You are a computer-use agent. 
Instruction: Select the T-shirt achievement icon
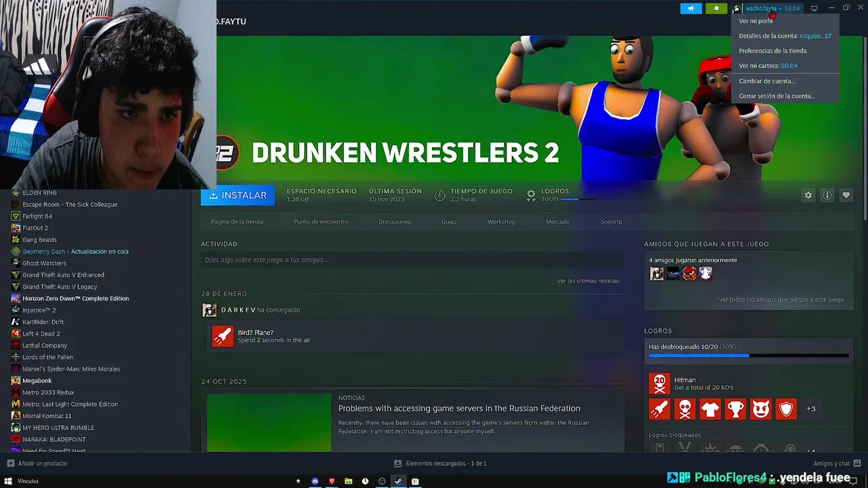710,409
